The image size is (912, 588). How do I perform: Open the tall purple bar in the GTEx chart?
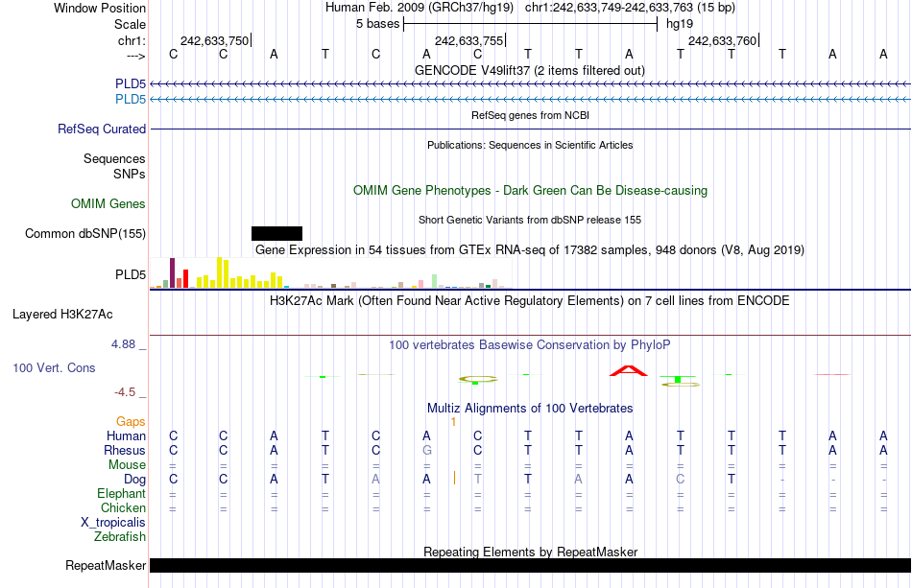coord(172,273)
